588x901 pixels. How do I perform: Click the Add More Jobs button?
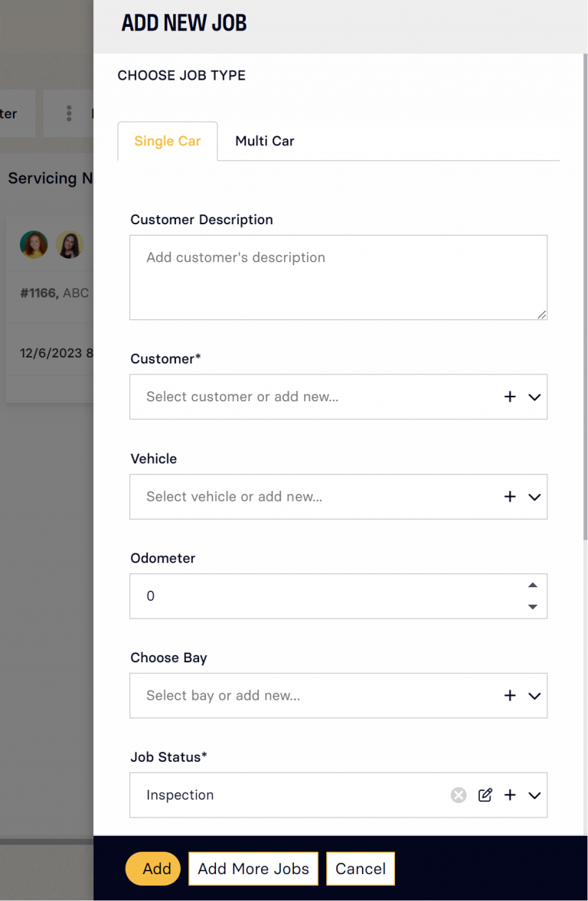(x=253, y=868)
